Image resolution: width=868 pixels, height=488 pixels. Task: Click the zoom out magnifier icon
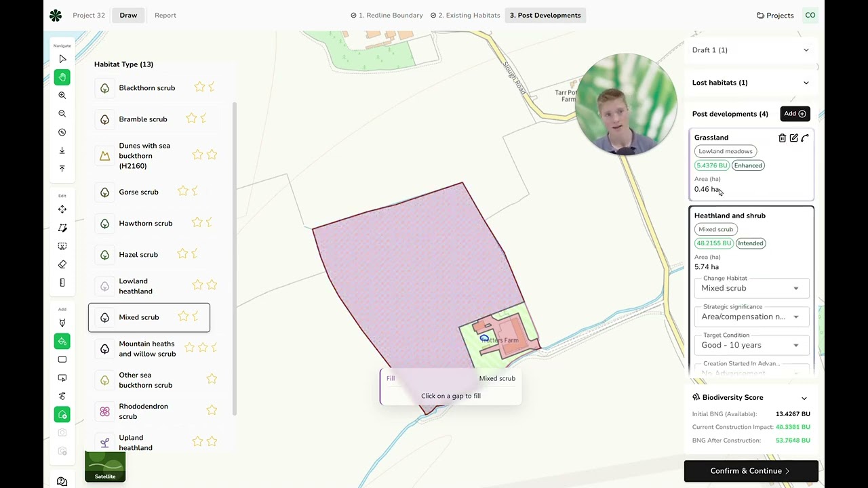tap(62, 114)
